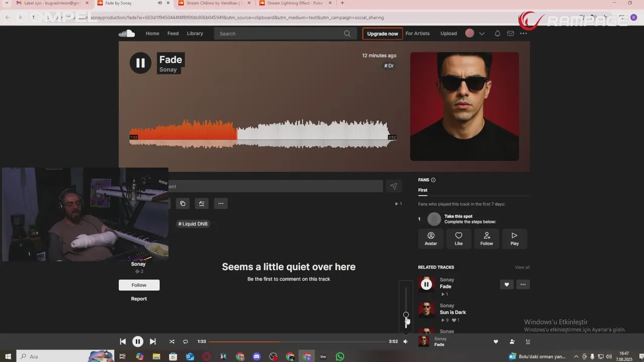Seek within the large orange waveform
The width and height of the screenshot is (644, 362).
(x=263, y=133)
